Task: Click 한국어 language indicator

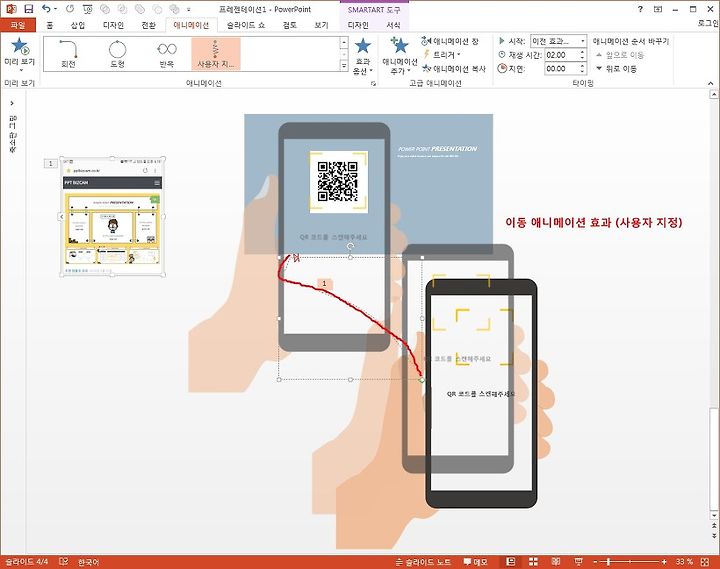Action: pyautogui.click(x=88, y=562)
